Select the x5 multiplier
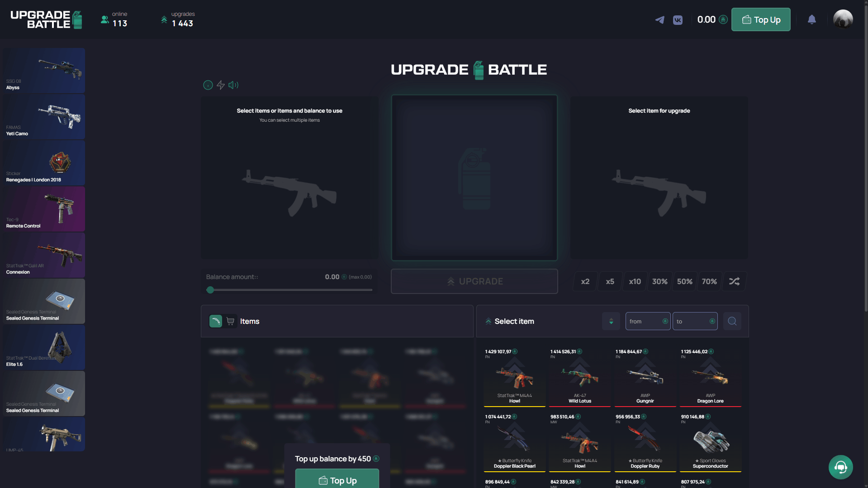Screen dimensions: 868x488 (x=610, y=281)
